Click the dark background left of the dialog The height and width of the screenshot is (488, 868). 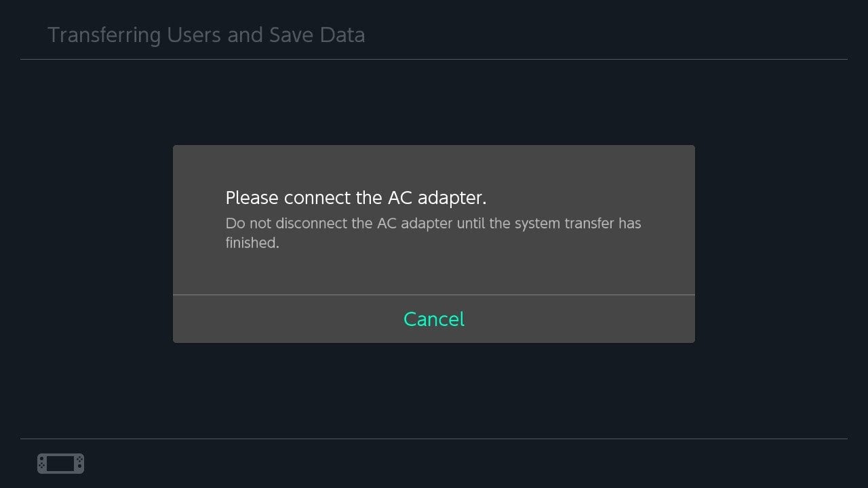(x=88, y=244)
